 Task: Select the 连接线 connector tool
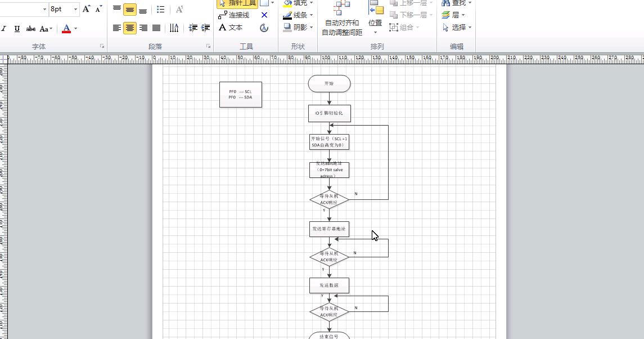234,15
